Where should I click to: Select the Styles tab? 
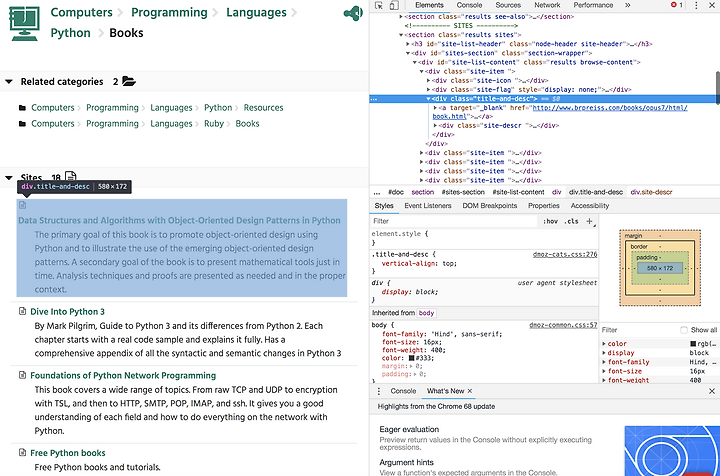(x=384, y=206)
